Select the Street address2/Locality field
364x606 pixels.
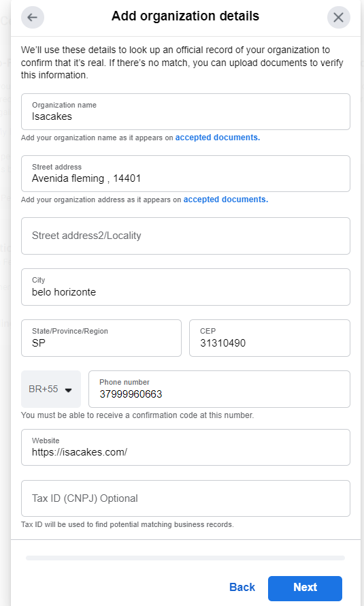pos(186,236)
